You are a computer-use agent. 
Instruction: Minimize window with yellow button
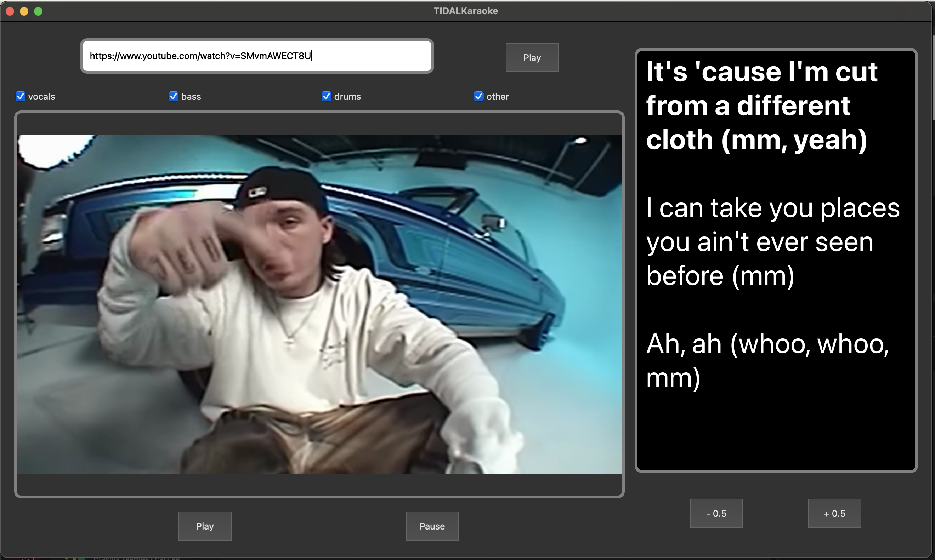(24, 11)
